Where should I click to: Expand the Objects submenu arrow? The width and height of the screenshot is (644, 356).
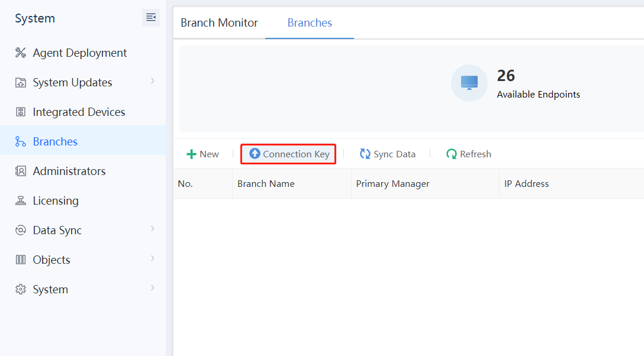coord(153,258)
